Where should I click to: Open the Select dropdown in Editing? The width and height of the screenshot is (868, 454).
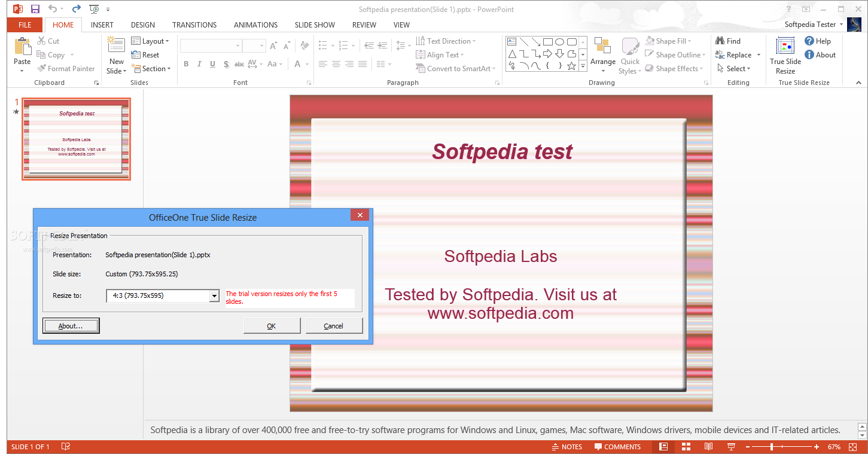click(x=733, y=68)
